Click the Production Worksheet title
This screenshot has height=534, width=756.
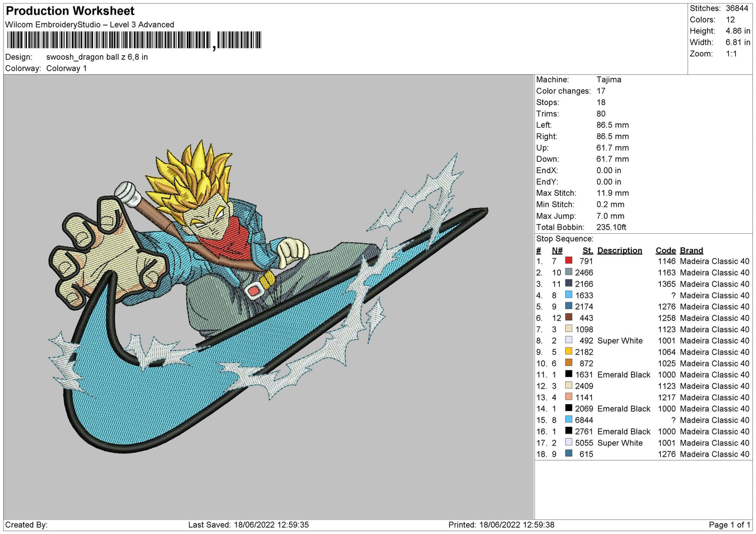click(70, 11)
